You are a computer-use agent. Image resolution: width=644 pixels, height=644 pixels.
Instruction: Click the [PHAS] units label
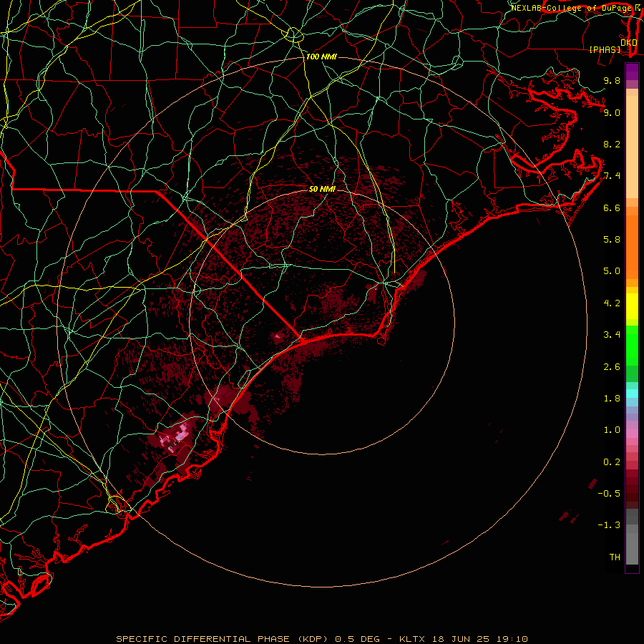pyautogui.click(x=605, y=49)
